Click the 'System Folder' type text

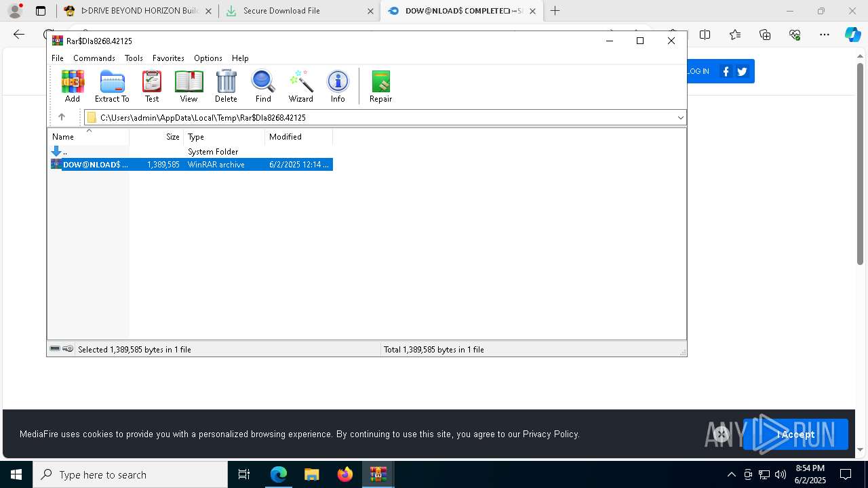pos(213,152)
